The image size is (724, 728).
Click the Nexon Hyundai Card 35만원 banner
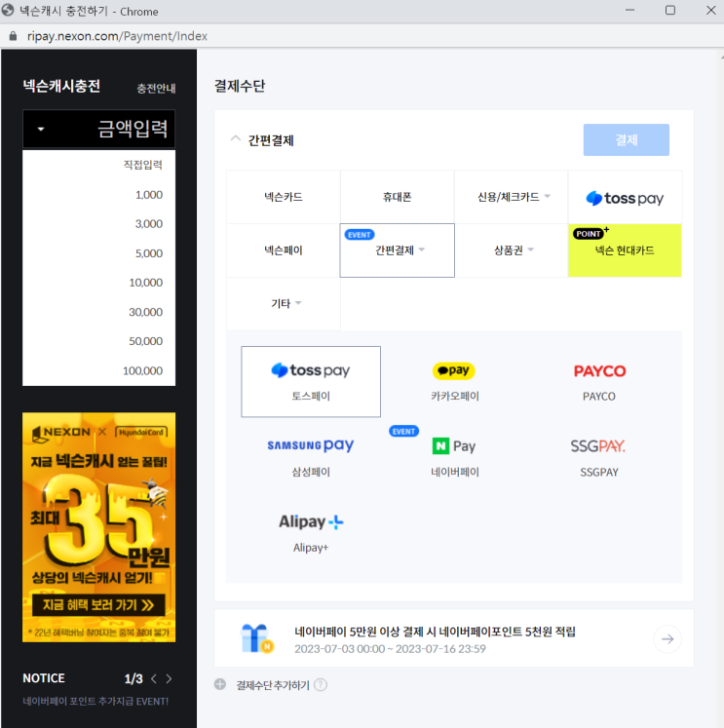coord(98,527)
